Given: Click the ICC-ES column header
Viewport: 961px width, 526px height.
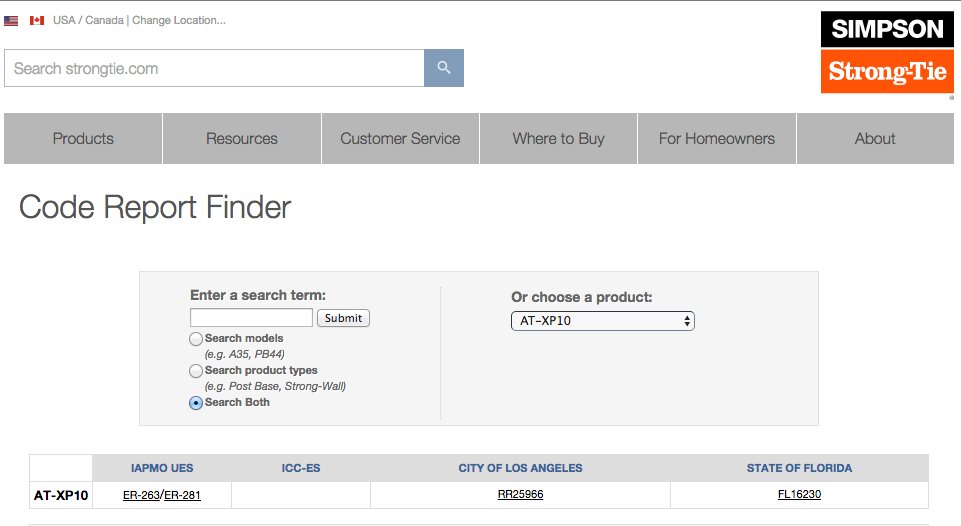Looking at the screenshot, I should click(x=301, y=468).
